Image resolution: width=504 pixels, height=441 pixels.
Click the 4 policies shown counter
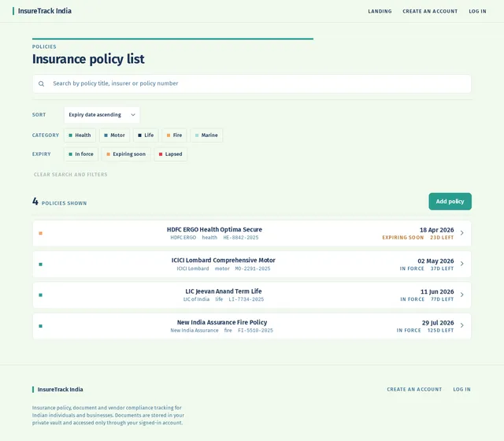60,202
